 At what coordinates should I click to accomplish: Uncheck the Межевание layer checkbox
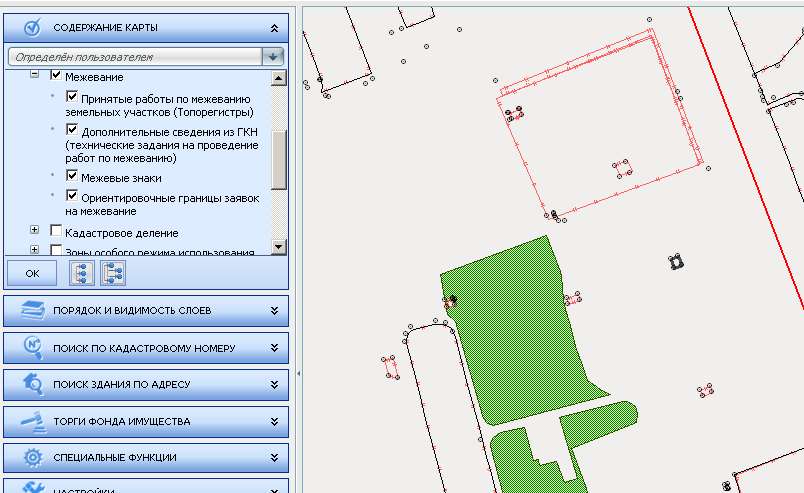56,76
